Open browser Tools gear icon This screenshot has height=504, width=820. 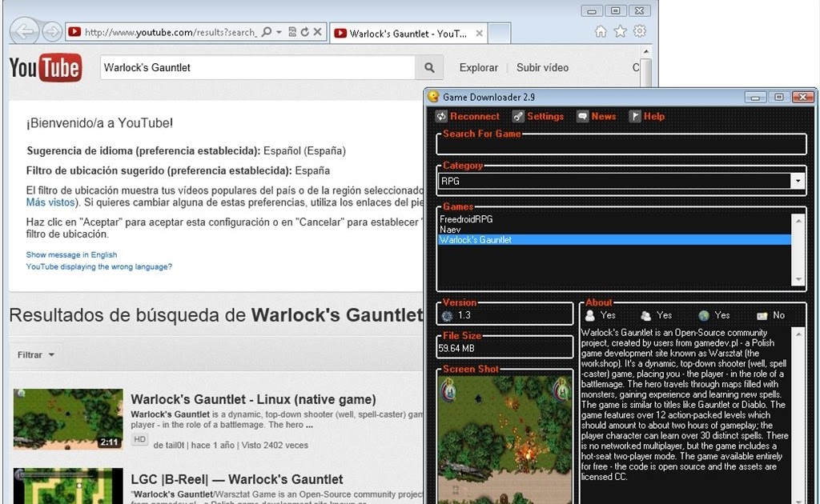click(640, 31)
